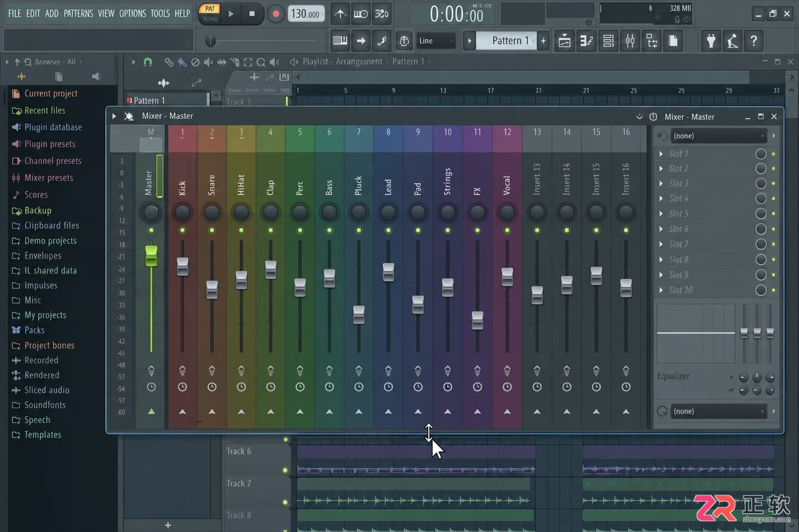This screenshot has width=799, height=532.
Task: Open the input (none) dropdown in mixer
Action: point(718,136)
